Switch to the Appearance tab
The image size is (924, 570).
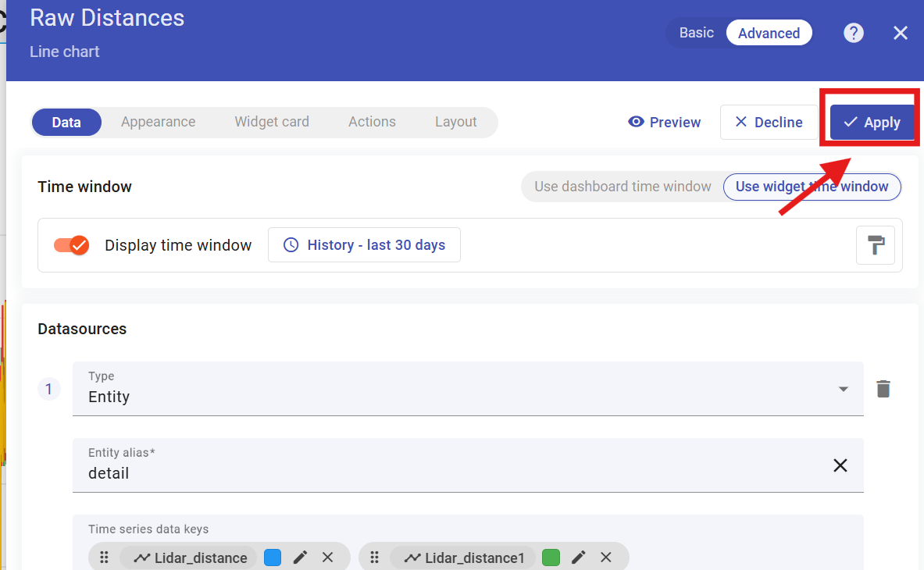pos(158,122)
